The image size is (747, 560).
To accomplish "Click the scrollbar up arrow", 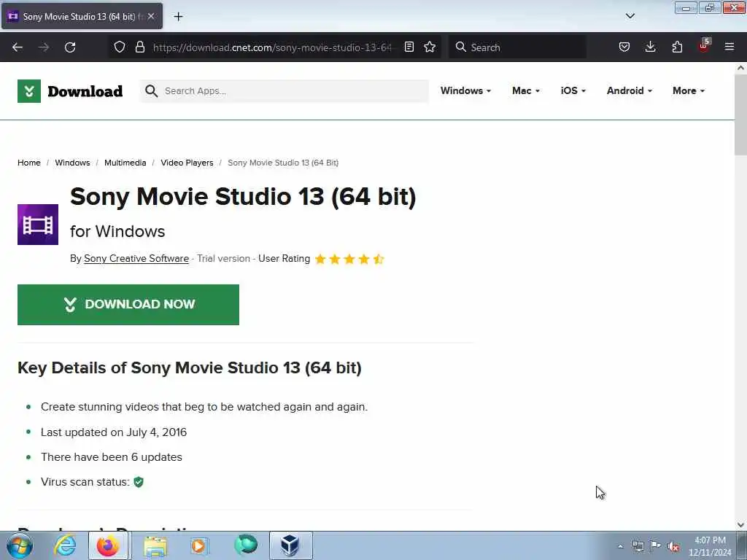I will [x=741, y=68].
